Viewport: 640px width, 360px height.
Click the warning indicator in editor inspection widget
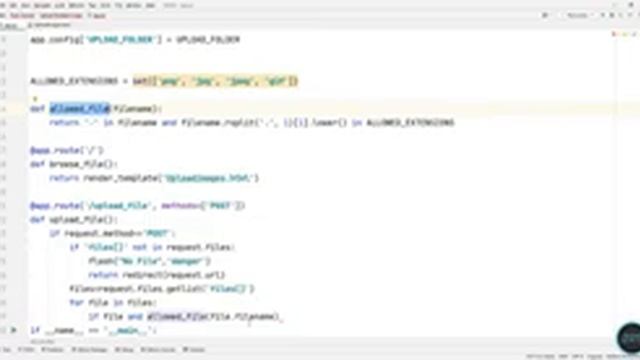tap(624, 35)
